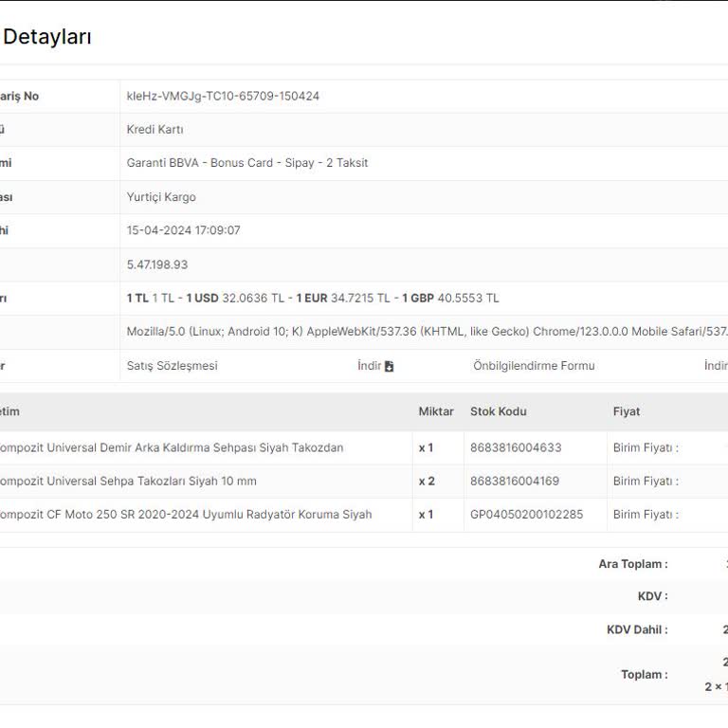The width and height of the screenshot is (728, 728).
Task: Click the Yurtiçi Kargo shipping company
Action: pos(161,197)
